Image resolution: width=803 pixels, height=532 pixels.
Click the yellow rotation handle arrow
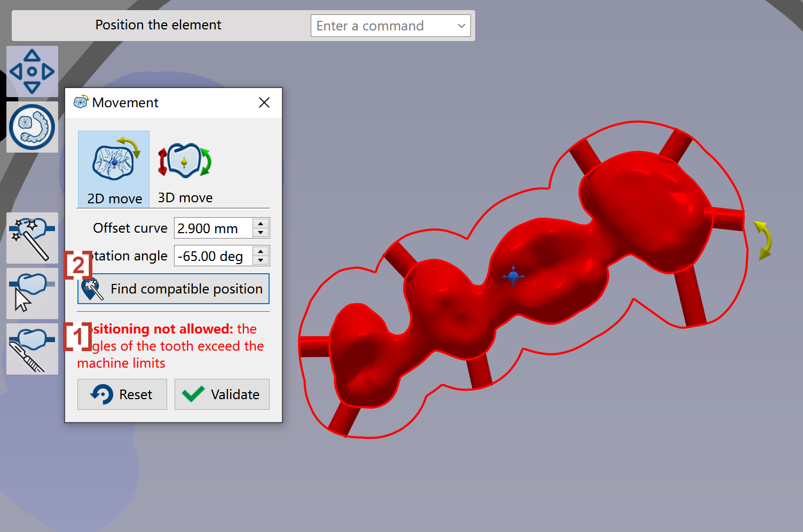point(763,240)
